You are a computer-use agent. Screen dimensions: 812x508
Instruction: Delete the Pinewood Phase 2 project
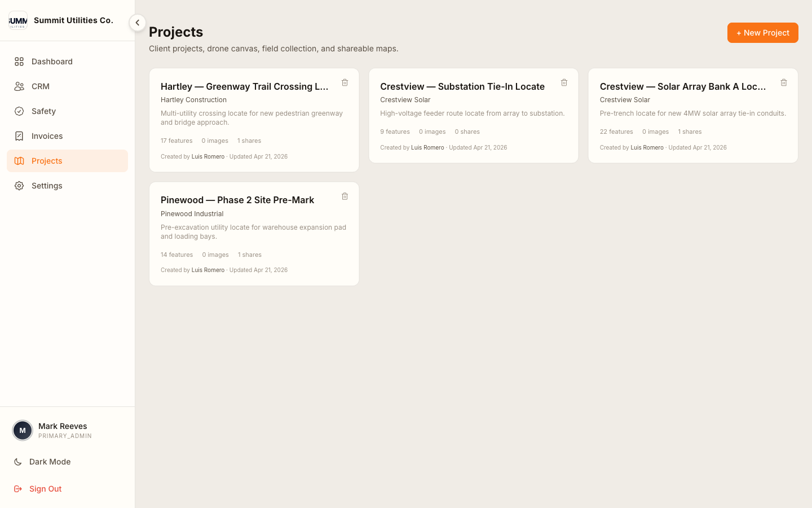pyautogui.click(x=345, y=196)
